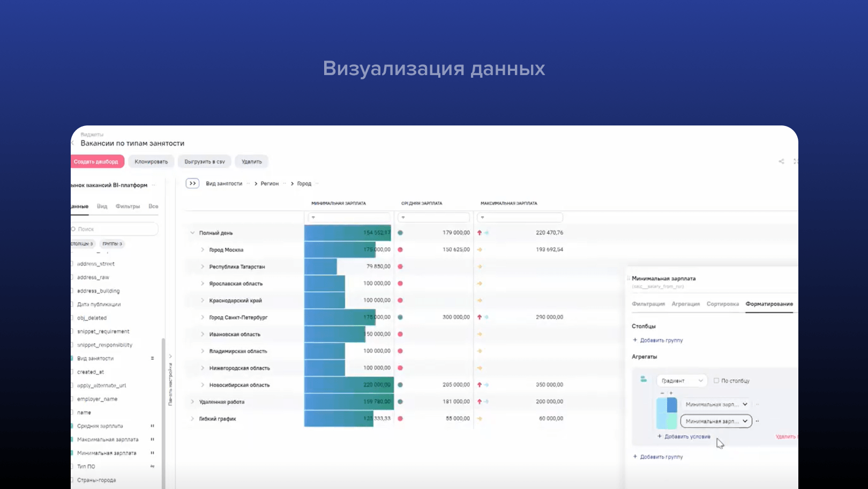
Task: Enable the По столбцу checkbox
Action: point(716,381)
